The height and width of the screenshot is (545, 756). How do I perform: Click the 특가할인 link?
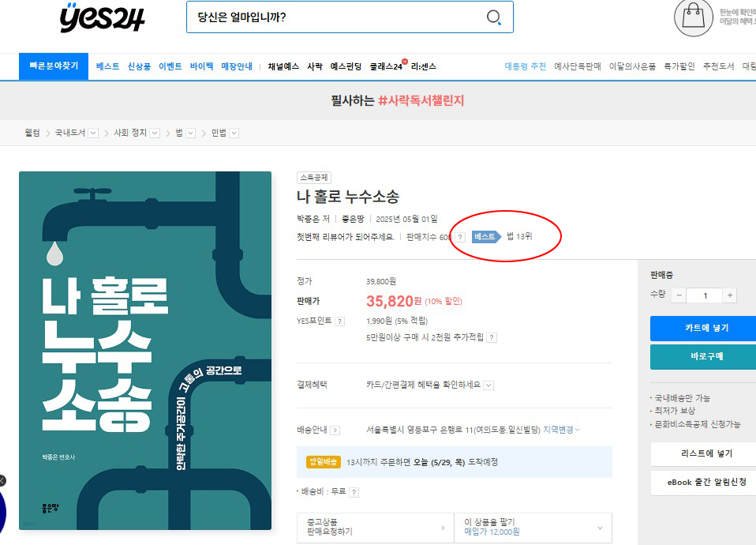coord(679,66)
